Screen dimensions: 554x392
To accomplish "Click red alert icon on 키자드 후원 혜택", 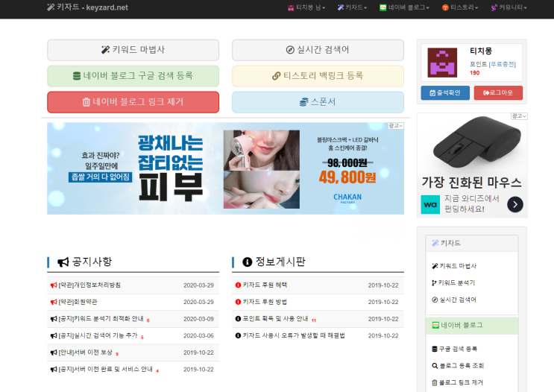I will coord(238,285).
